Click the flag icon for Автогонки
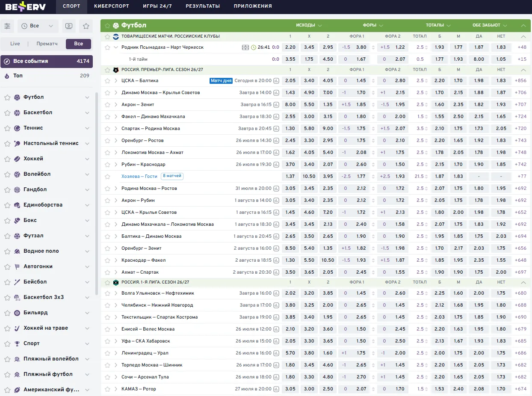532x396 pixels. (x=17, y=266)
